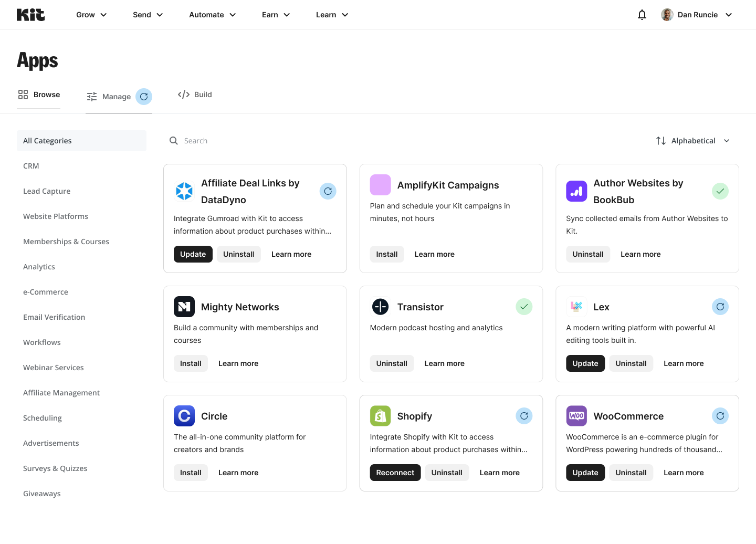756x544 pixels.
Task: Click the sort arrows icon next to Alphabetical
Action: (x=661, y=141)
